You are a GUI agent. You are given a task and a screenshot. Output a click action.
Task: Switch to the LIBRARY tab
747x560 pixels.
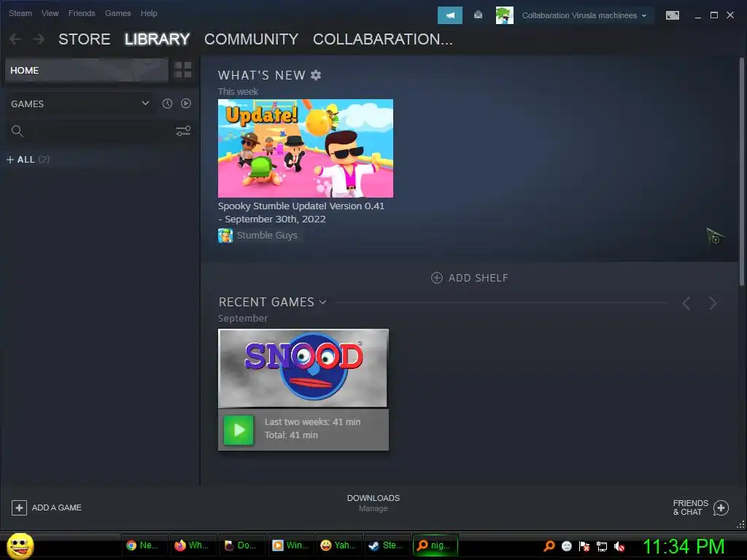tap(158, 39)
